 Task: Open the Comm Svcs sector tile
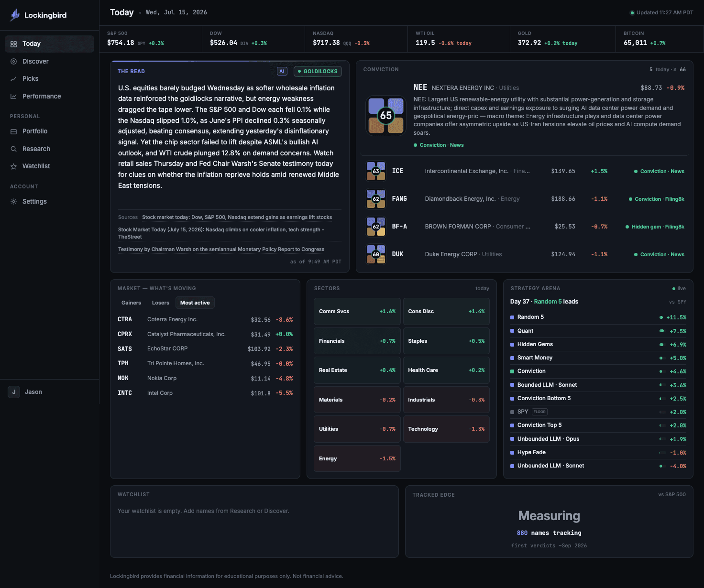click(x=357, y=311)
